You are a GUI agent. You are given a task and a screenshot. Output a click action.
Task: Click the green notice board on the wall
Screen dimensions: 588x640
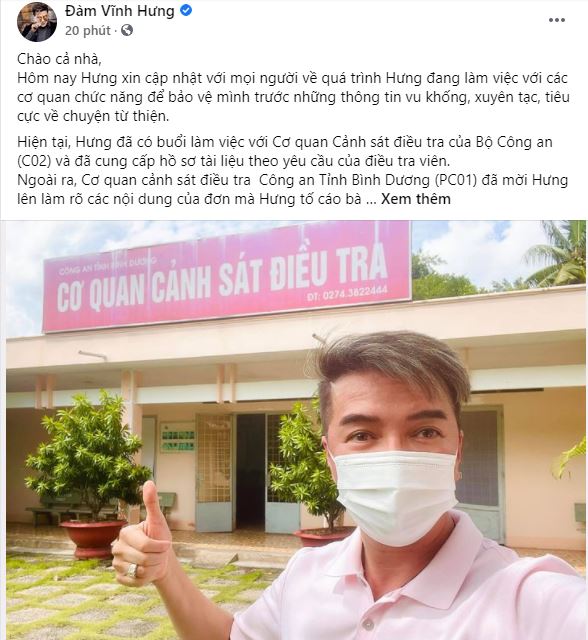(x=177, y=438)
